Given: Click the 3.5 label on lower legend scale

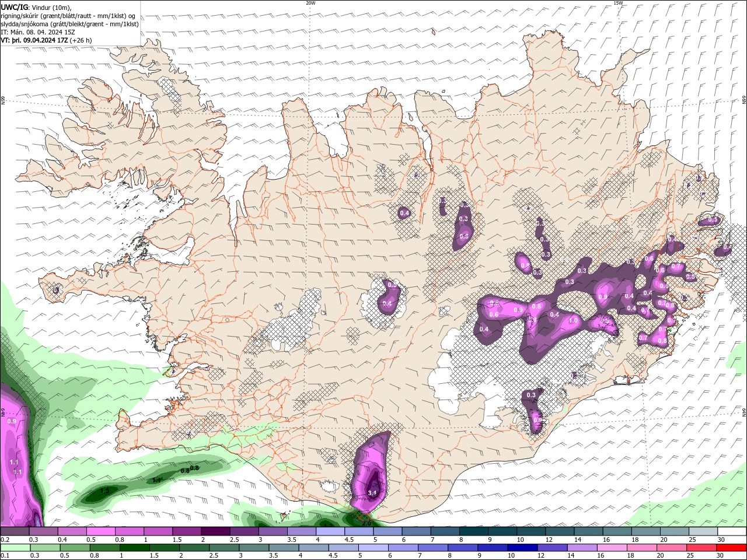Looking at the screenshot, I should (x=273, y=555).
